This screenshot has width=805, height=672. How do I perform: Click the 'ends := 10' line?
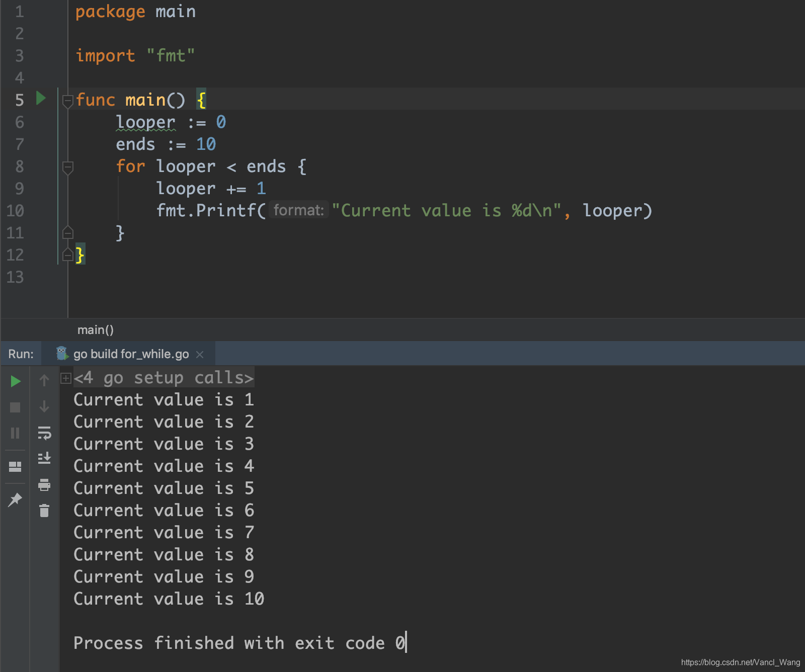166,144
